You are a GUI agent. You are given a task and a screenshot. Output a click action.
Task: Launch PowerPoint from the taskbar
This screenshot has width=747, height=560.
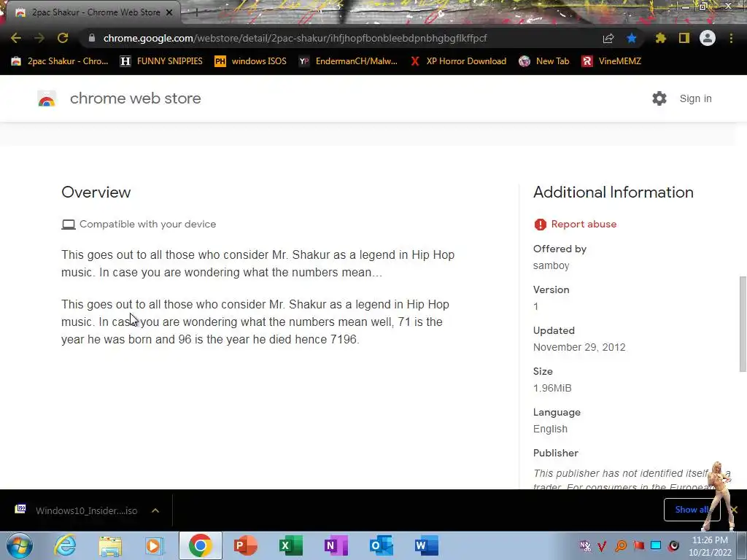point(245,545)
